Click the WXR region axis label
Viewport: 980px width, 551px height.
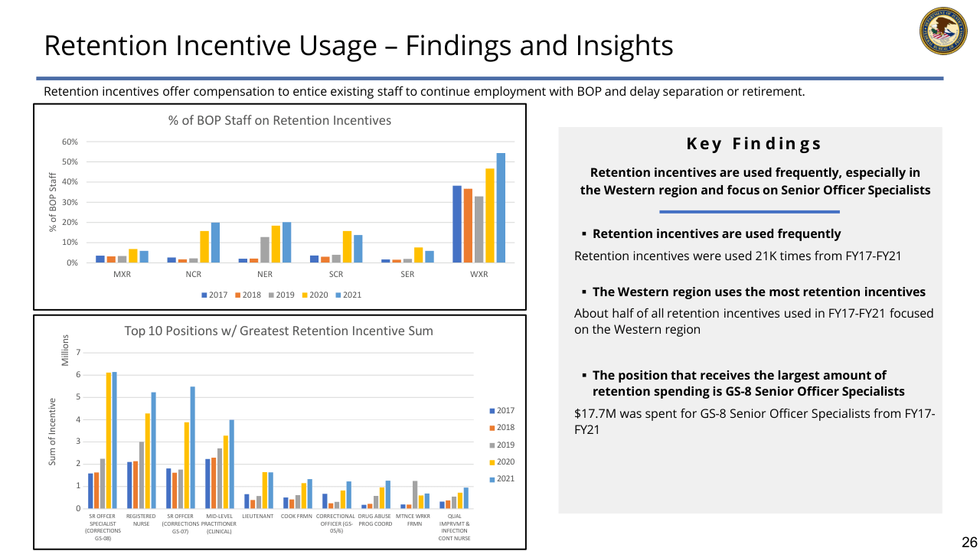(x=479, y=274)
